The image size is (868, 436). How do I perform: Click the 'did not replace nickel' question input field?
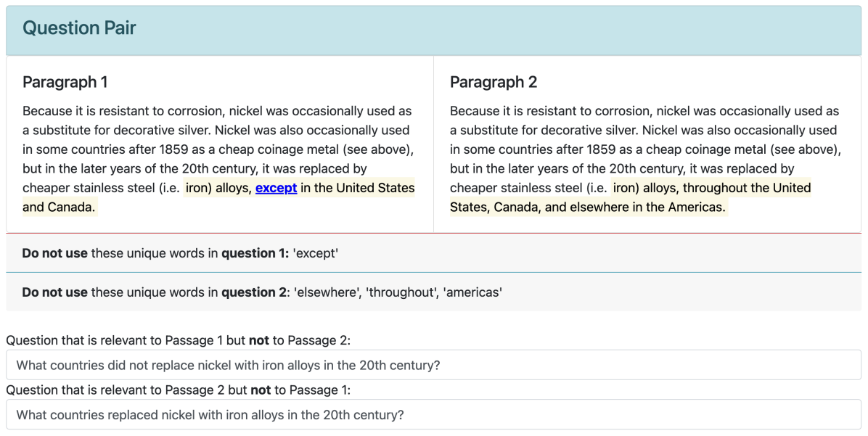tap(433, 365)
